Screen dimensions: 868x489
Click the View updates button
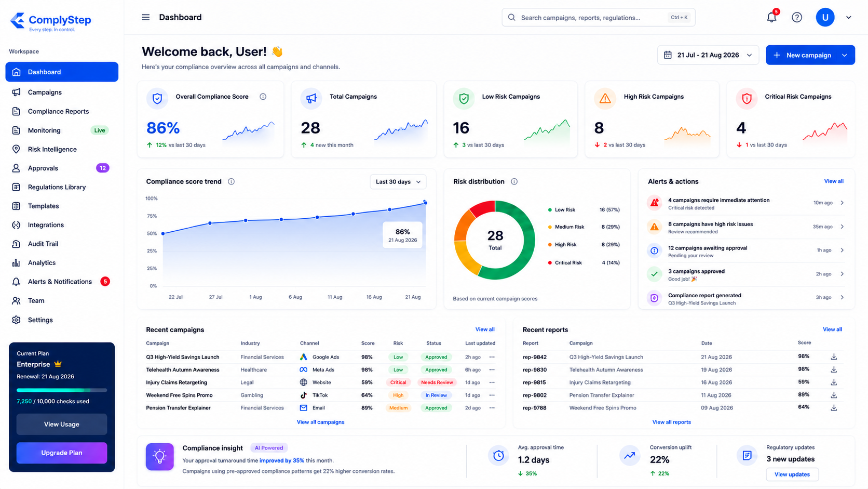click(792, 474)
